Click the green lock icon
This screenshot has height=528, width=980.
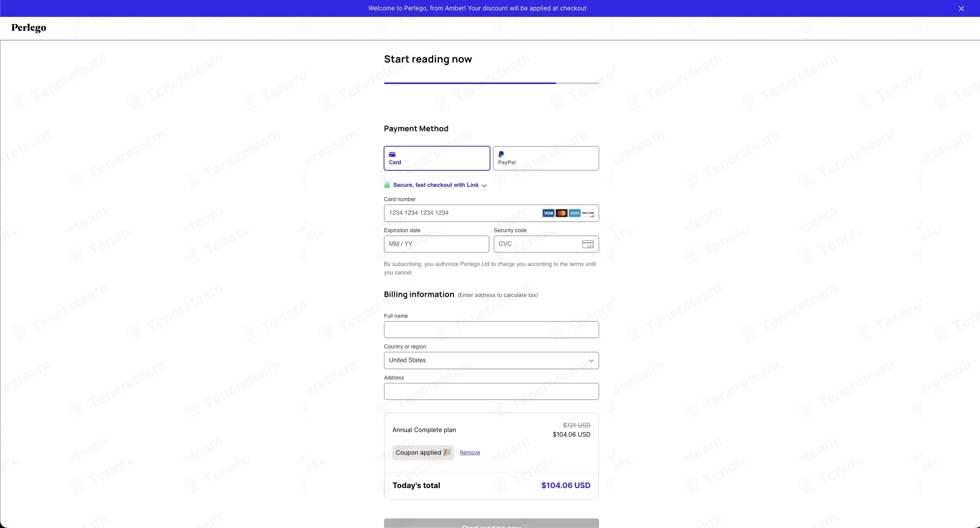tap(387, 185)
